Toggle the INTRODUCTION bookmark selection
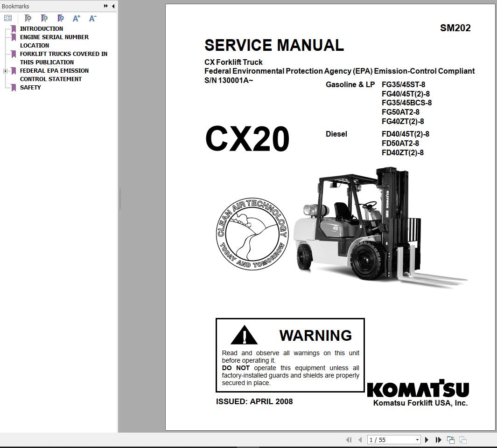The image size is (497, 448). (x=41, y=28)
